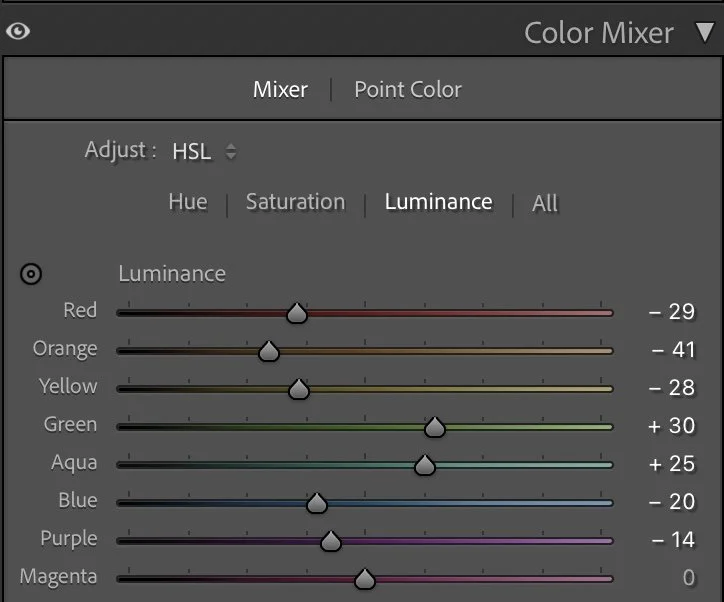724x602 pixels.
Task: Click the Yellow slider label
Action: pyautogui.click(x=68, y=386)
